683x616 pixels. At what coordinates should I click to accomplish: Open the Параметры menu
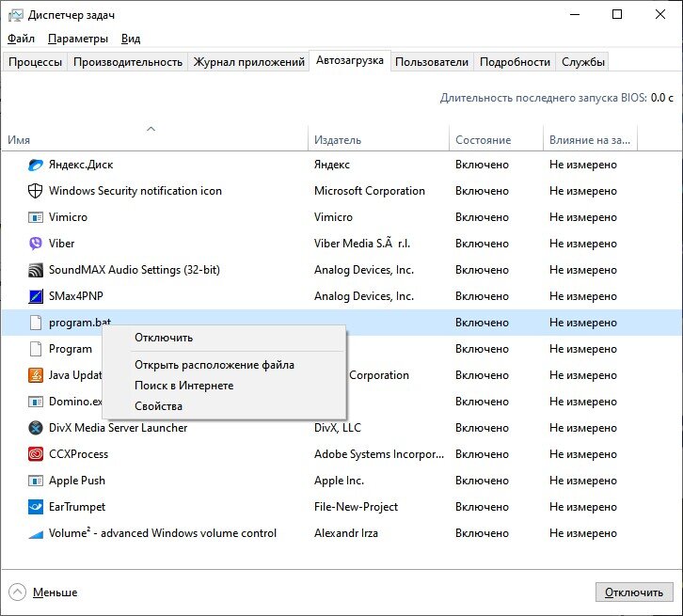click(78, 39)
